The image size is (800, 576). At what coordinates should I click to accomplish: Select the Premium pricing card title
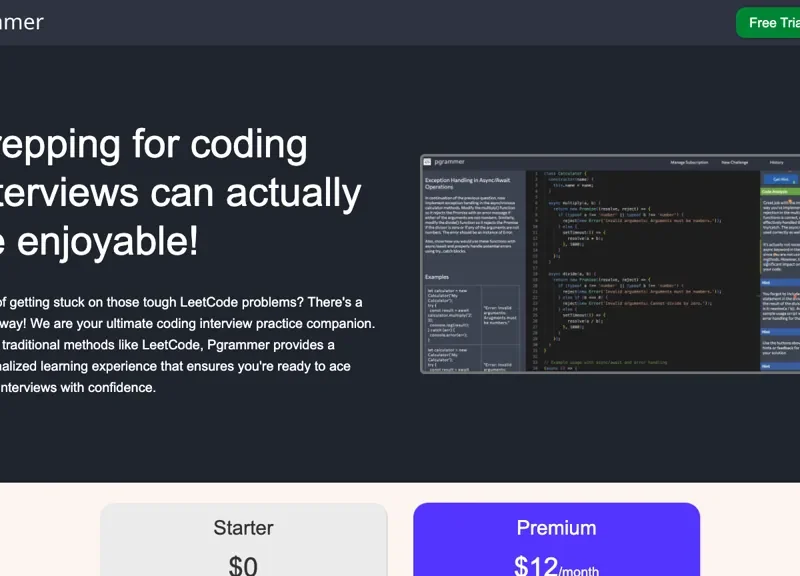click(x=556, y=527)
